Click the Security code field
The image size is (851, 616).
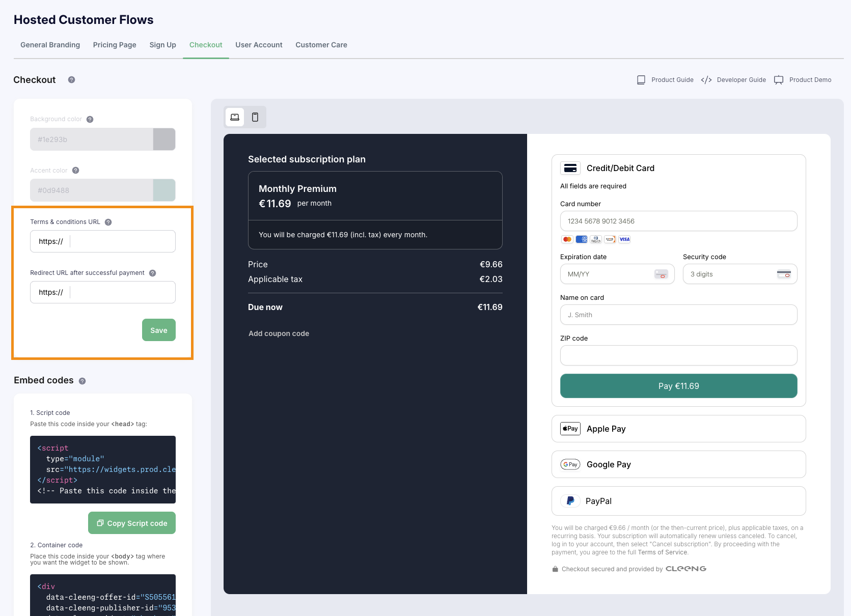tap(740, 274)
